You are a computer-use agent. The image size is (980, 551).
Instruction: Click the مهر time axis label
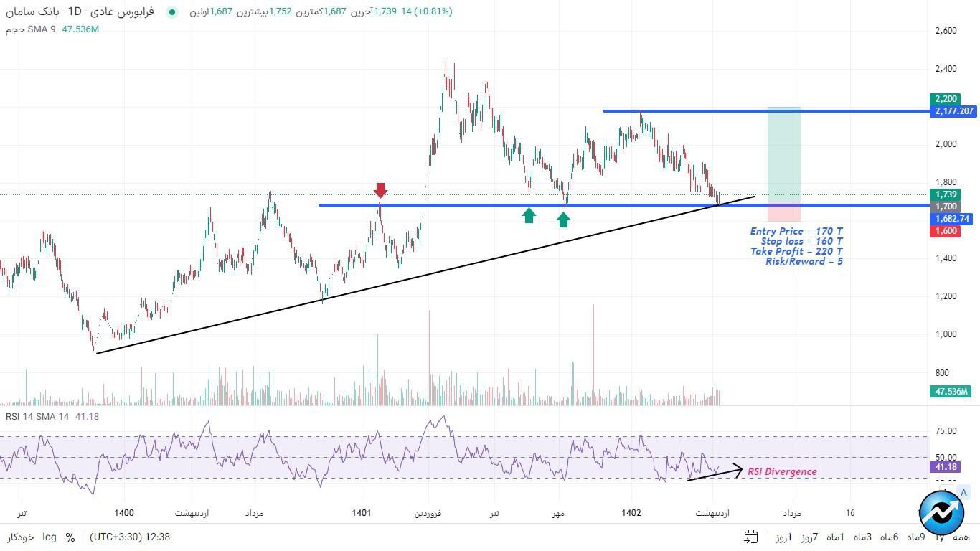point(558,514)
